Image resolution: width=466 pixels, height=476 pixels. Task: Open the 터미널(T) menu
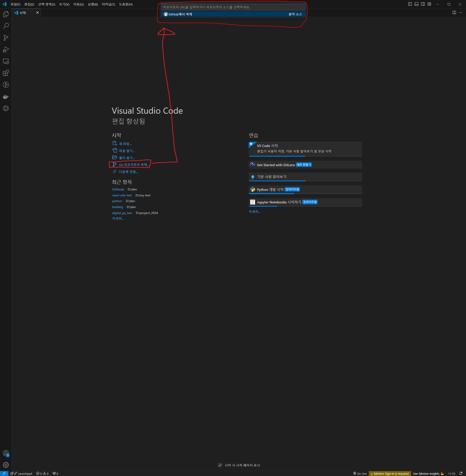(x=108, y=4)
